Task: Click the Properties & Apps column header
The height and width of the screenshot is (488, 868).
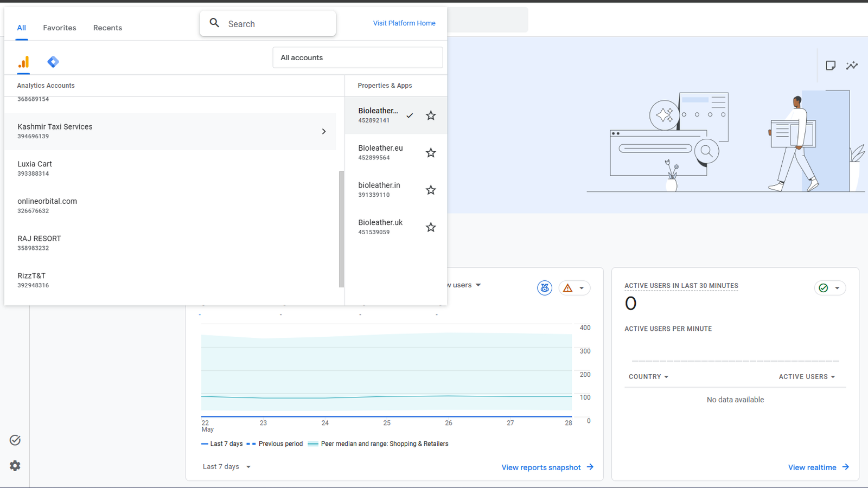Action: [x=385, y=86]
